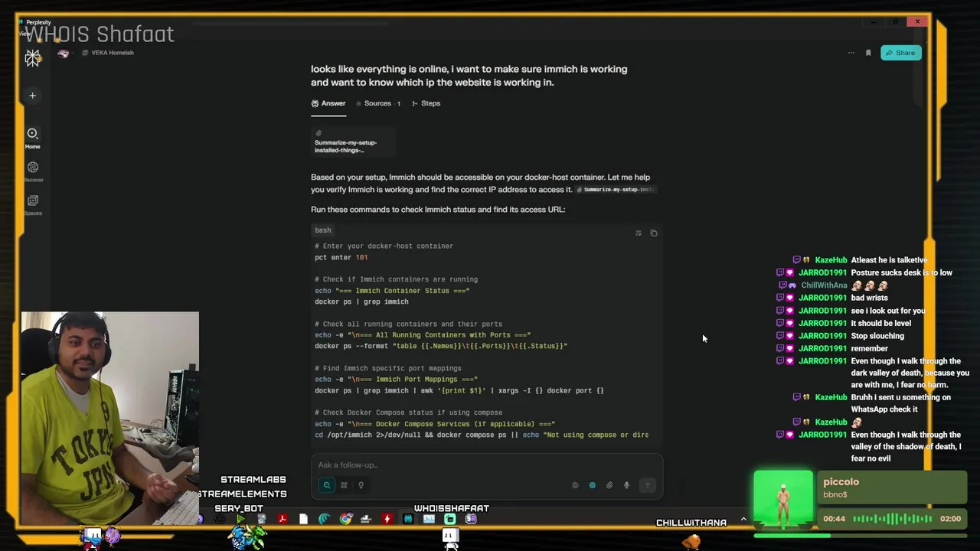Open the blank document icon in taskbar
Image resolution: width=980 pixels, height=551 pixels.
point(303,519)
